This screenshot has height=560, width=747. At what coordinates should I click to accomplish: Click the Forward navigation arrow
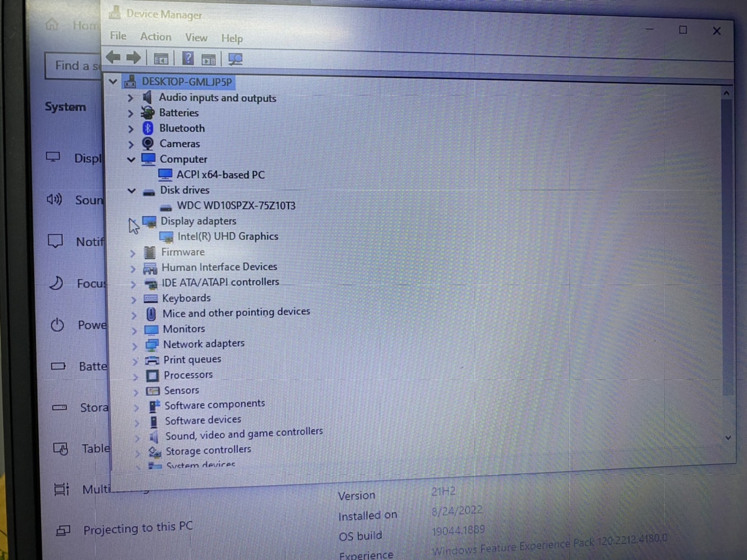click(133, 57)
